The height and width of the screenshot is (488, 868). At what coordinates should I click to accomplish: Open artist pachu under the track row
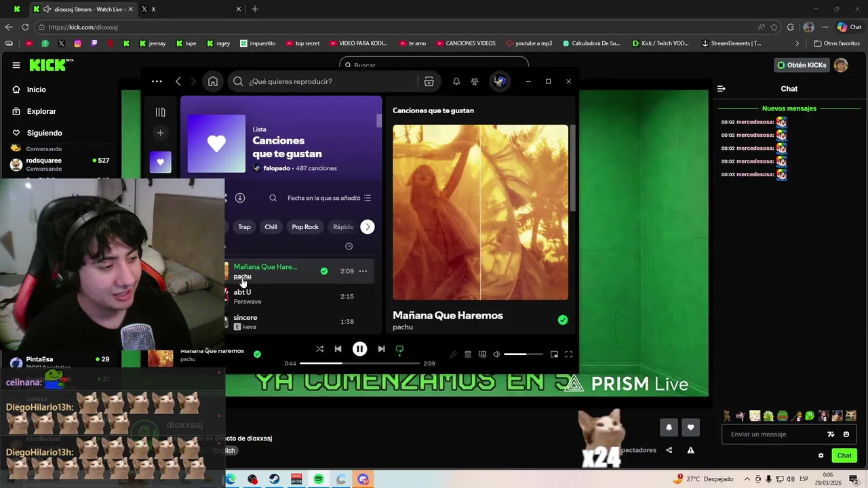pos(242,277)
